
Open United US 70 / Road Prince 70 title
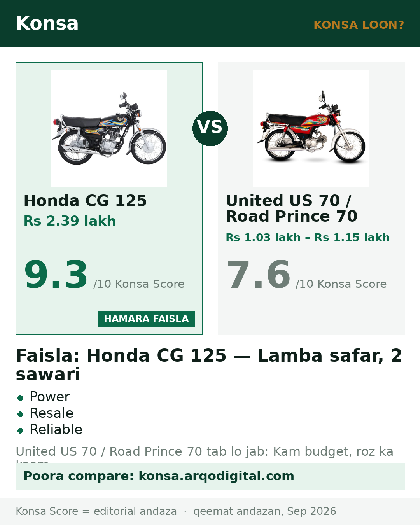pyautogui.click(x=292, y=208)
